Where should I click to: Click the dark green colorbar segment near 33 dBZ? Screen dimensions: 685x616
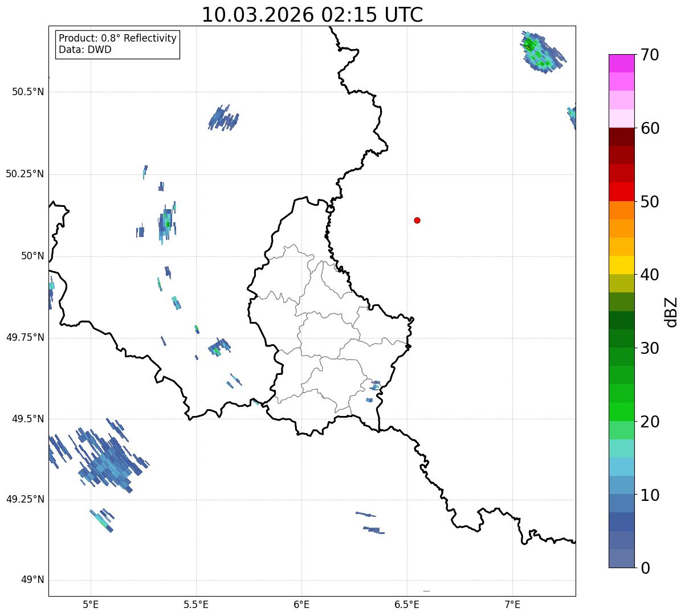click(621, 320)
